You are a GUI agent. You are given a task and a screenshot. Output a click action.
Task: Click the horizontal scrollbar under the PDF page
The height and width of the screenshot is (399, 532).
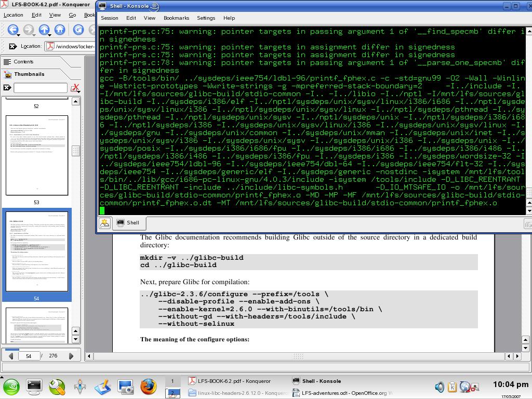pyautogui.click(x=298, y=356)
